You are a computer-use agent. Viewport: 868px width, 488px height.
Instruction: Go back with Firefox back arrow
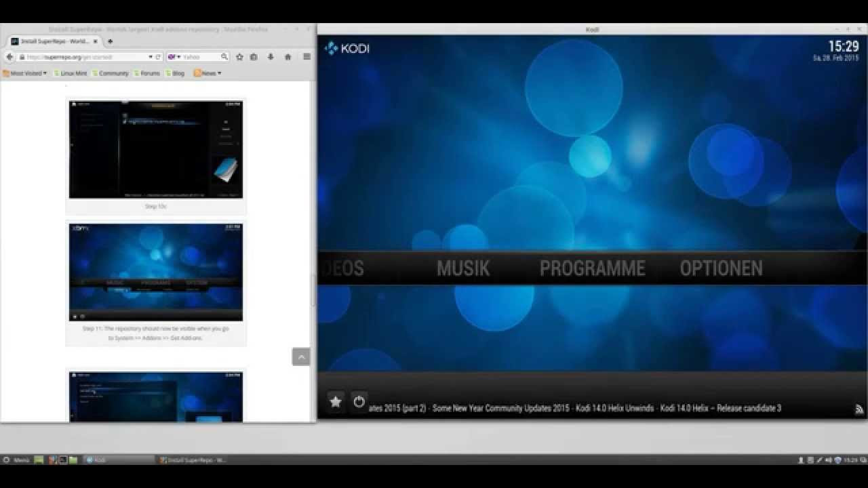9,57
